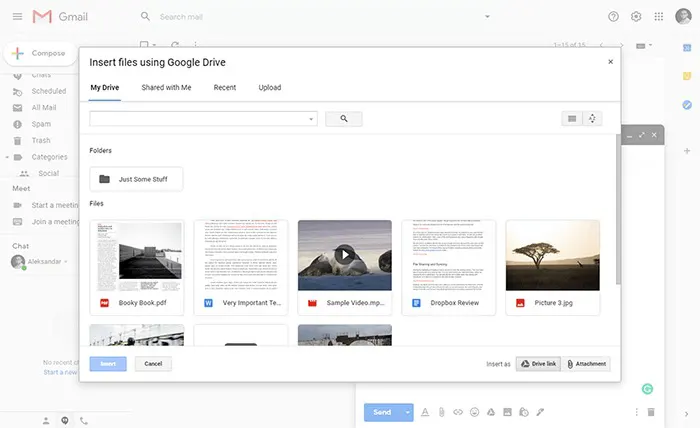Viewport: 700px width, 428px height.
Task: Open the Drive picker sort options
Action: click(592, 119)
